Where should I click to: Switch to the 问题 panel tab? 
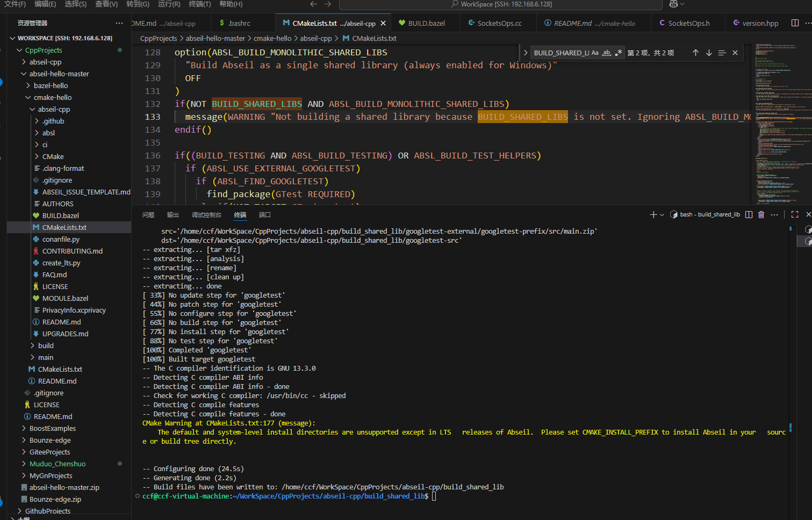148,215
